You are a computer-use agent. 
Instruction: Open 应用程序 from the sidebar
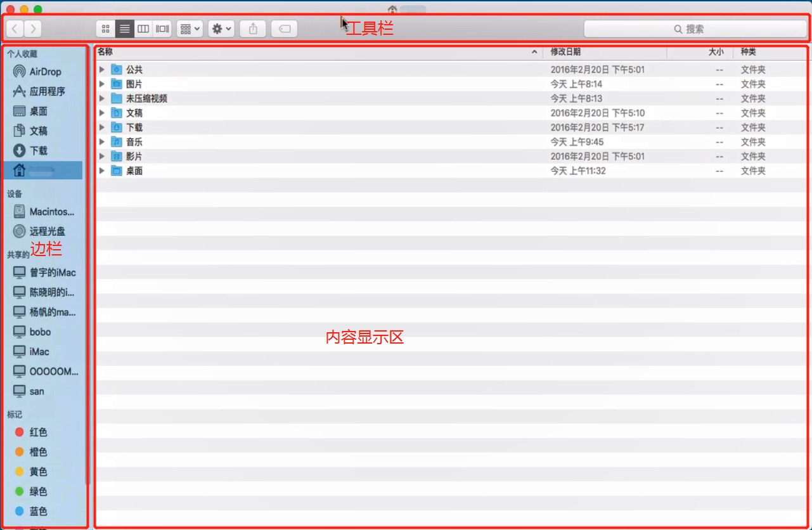point(48,91)
